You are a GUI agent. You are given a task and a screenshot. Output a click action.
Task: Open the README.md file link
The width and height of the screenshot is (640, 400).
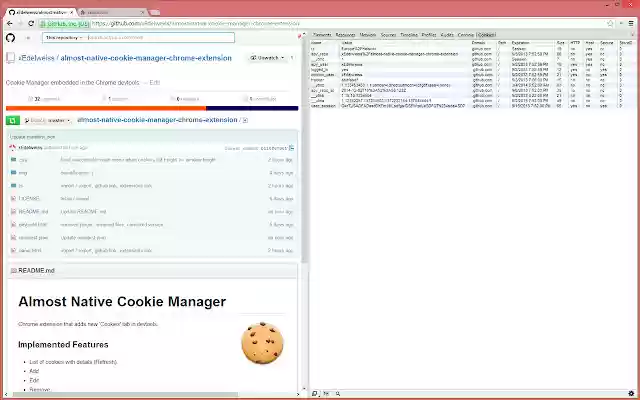coord(33,211)
